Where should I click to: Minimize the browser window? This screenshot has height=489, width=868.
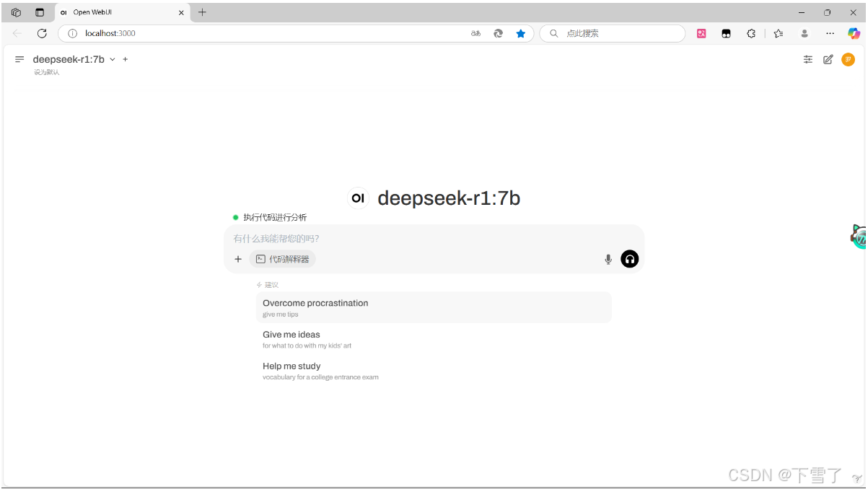coord(802,12)
